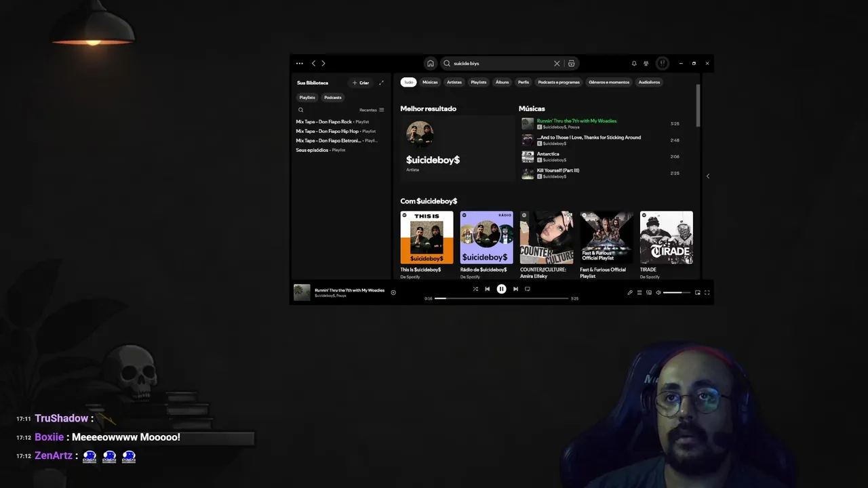The image size is (868, 488).
Task: Open the TIRADE playlist card
Action: tap(666, 244)
